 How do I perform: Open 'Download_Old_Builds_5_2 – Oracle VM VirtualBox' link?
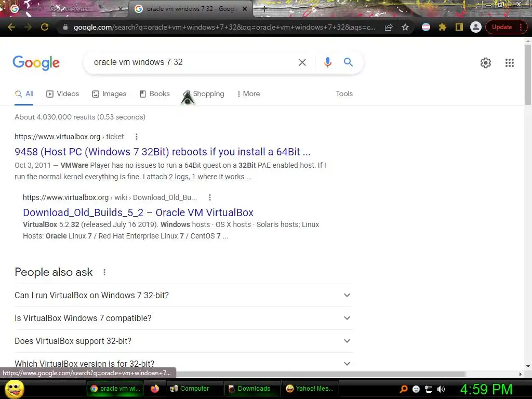click(138, 212)
